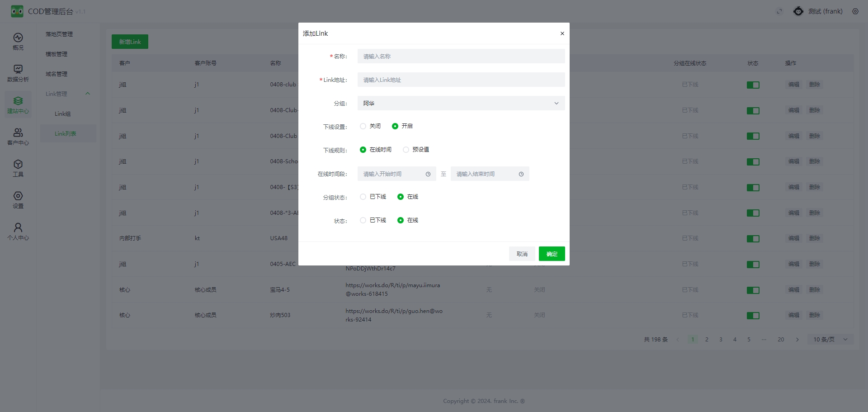The width and height of the screenshot is (868, 412).
Task: Click the pagination ellipsis to jump pages
Action: pyautogui.click(x=764, y=340)
